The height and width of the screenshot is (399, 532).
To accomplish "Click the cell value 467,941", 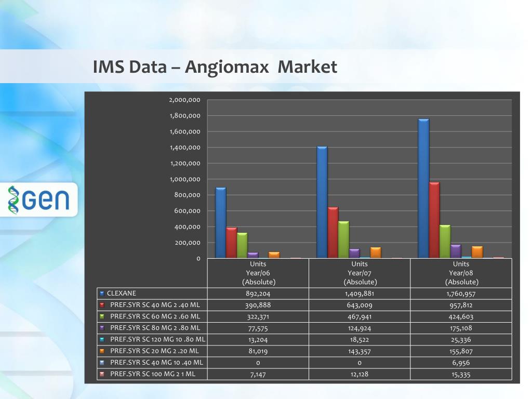I will point(360,317).
